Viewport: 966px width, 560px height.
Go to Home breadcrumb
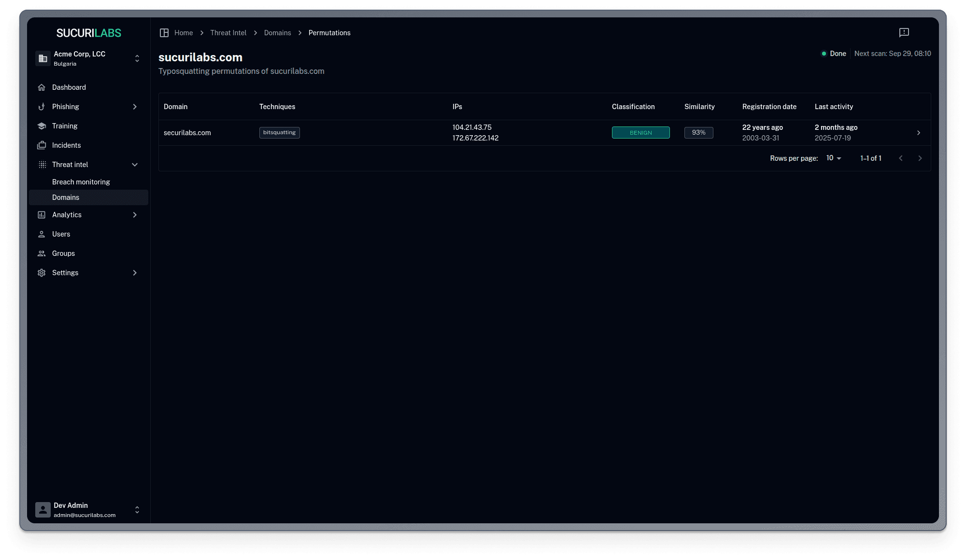184,33
